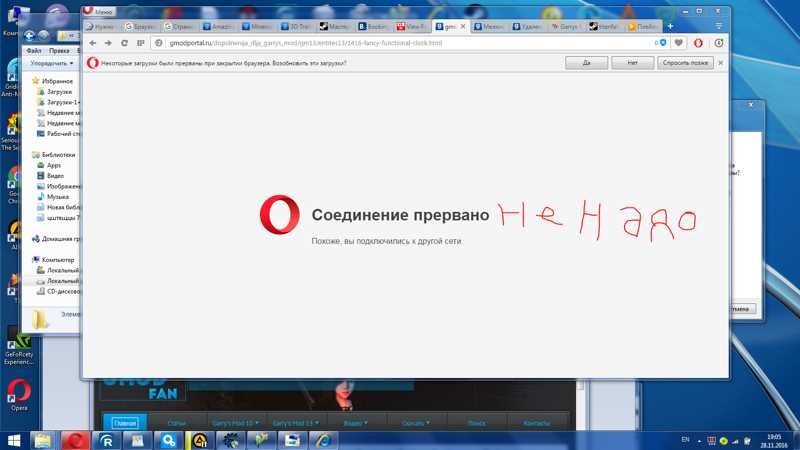Open Apps library in Explorer sidebar

click(49, 165)
